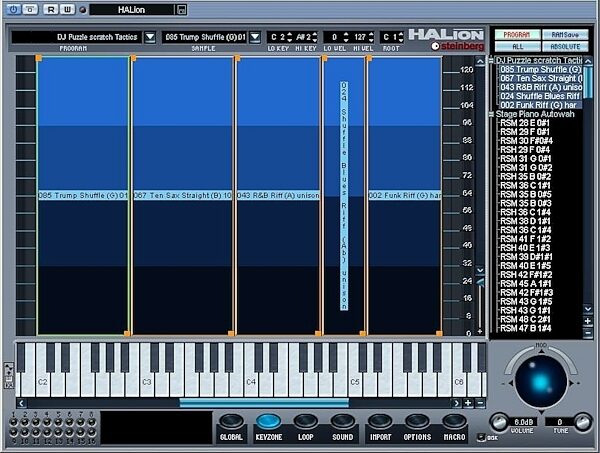Viewport: 600px width, 453px height.
Task: Click the Write automation W button
Action: click(67, 9)
